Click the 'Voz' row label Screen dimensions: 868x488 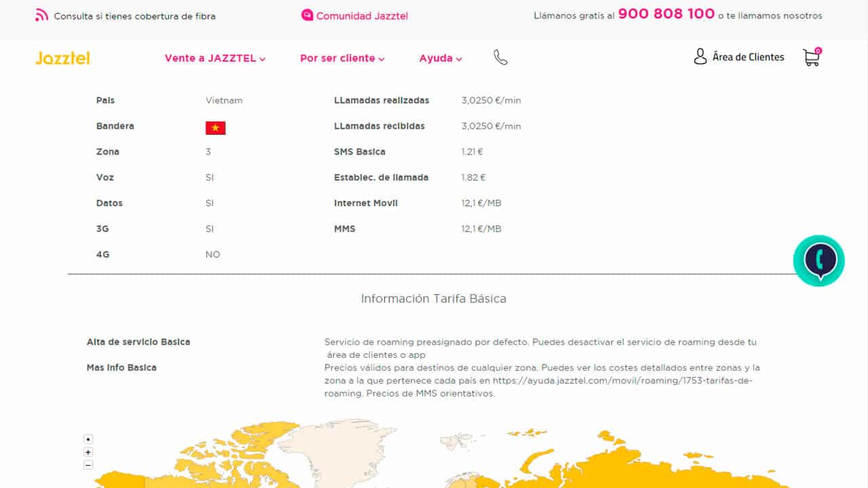coord(105,178)
